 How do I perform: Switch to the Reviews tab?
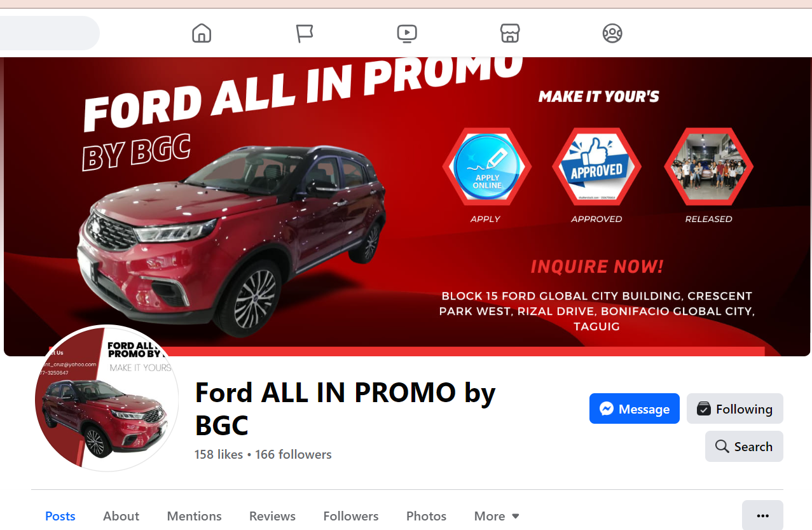coord(272,516)
